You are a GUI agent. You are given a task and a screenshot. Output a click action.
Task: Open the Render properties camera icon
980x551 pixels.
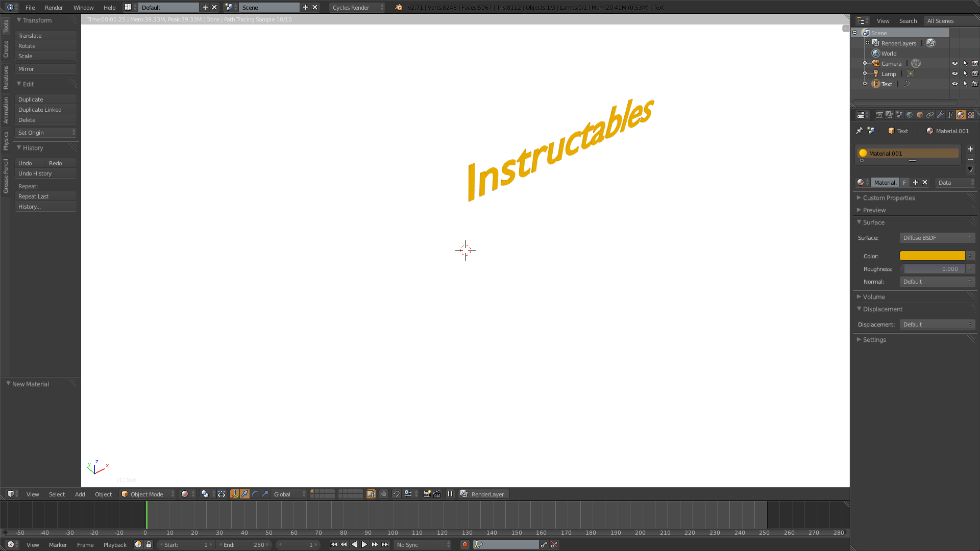coord(879,115)
